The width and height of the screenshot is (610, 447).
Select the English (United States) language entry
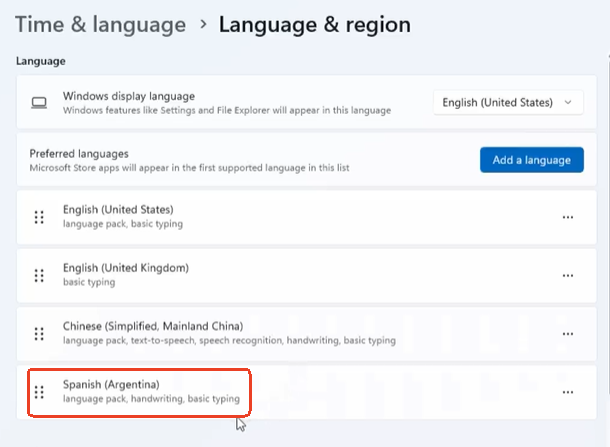118,210
